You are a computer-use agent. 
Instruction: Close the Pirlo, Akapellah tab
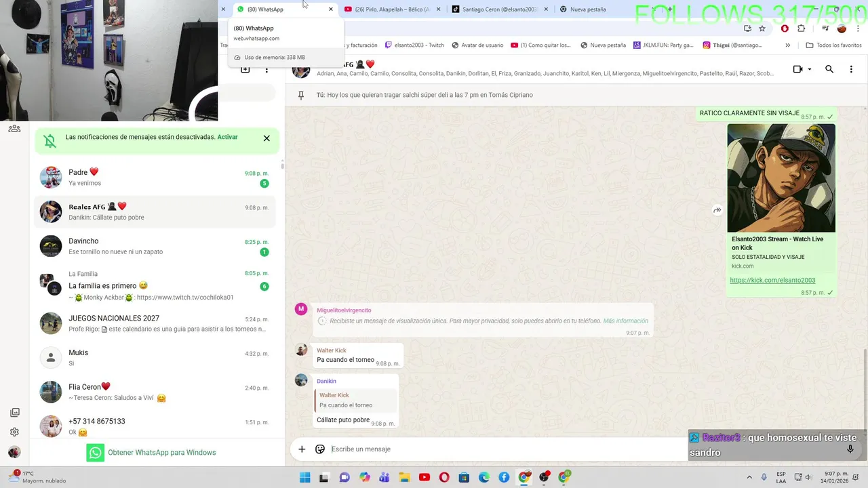coord(438,9)
